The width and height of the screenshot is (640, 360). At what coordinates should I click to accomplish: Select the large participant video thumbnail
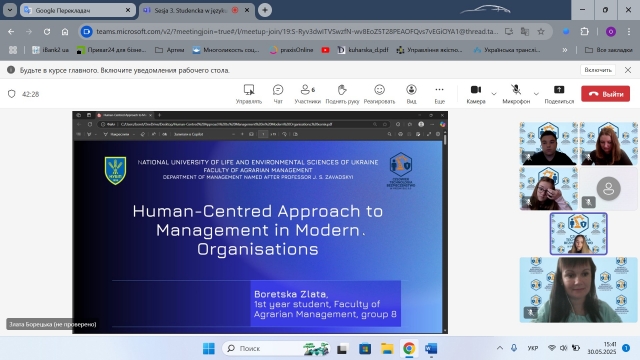tap(578, 290)
